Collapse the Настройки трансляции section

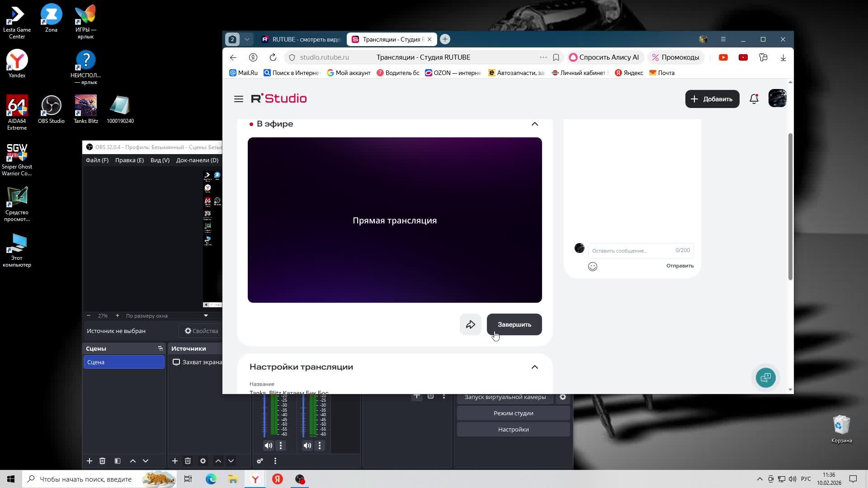(534, 367)
